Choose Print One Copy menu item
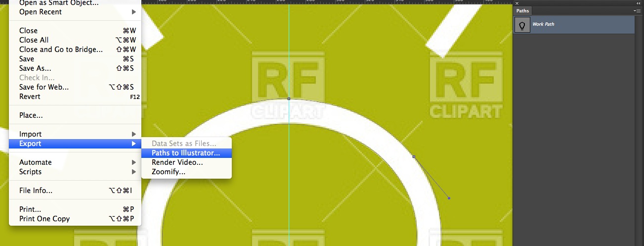 [x=75, y=219]
